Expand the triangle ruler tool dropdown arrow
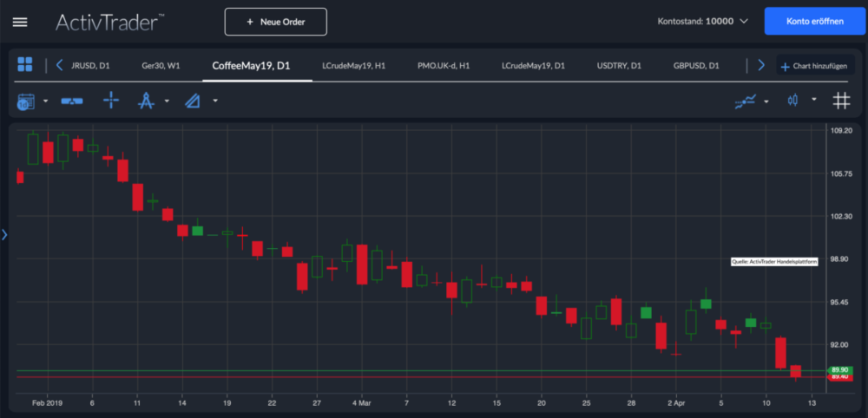The height and width of the screenshot is (418, 868). click(215, 101)
